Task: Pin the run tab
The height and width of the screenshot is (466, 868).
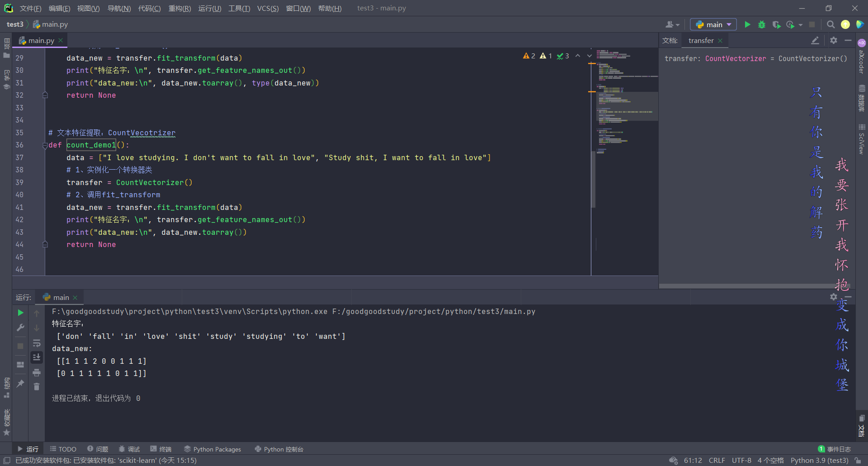Action: [x=20, y=384]
